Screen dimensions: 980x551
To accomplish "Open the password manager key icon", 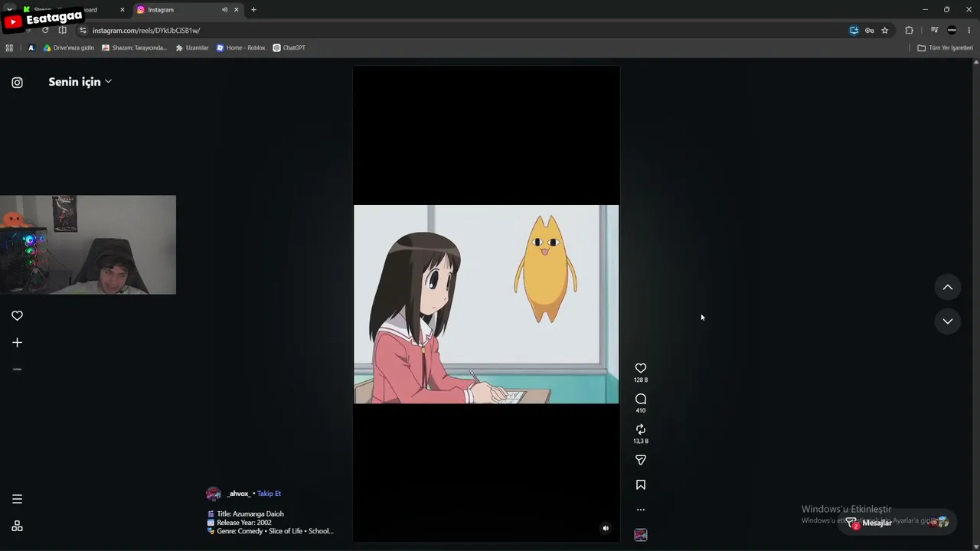I will point(869,31).
